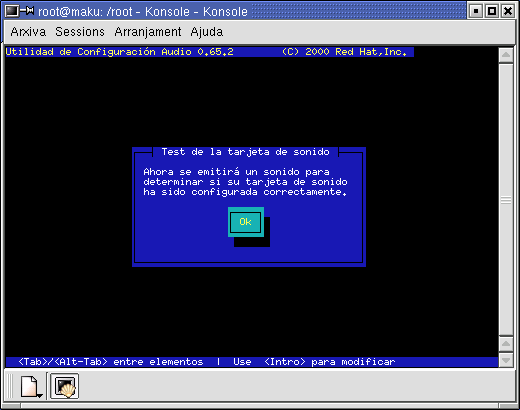Close the Konsole window
Viewport: 520px width, 410px height.
coord(508,11)
